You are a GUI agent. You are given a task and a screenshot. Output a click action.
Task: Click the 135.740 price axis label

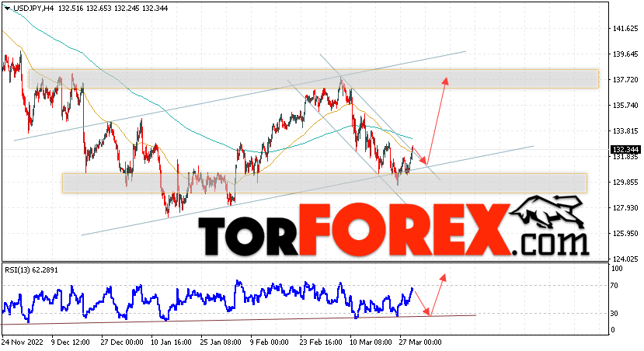coord(625,106)
